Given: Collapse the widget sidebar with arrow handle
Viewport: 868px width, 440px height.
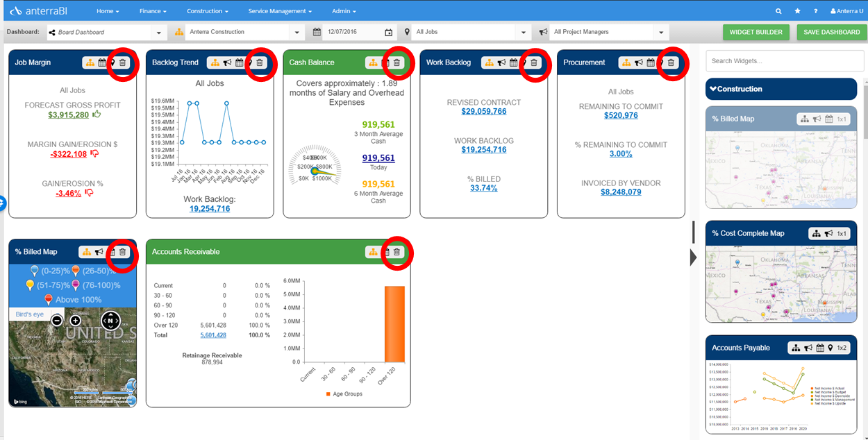Looking at the screenshot, I should tap(693, 257).
